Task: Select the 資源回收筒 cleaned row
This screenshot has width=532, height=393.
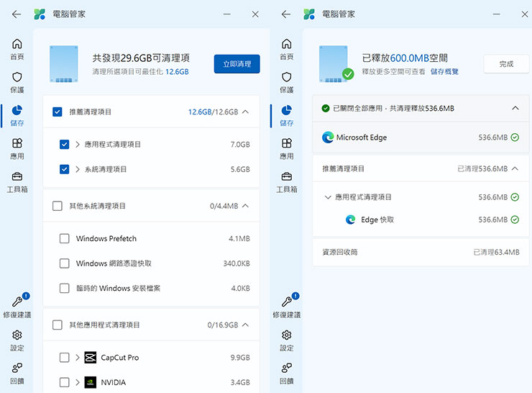Action: [420, 253]
